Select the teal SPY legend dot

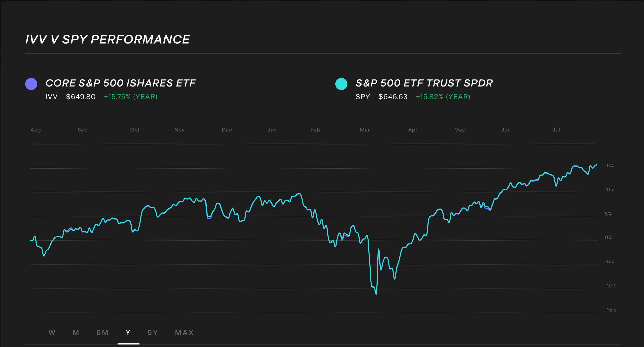pos(341,83)
